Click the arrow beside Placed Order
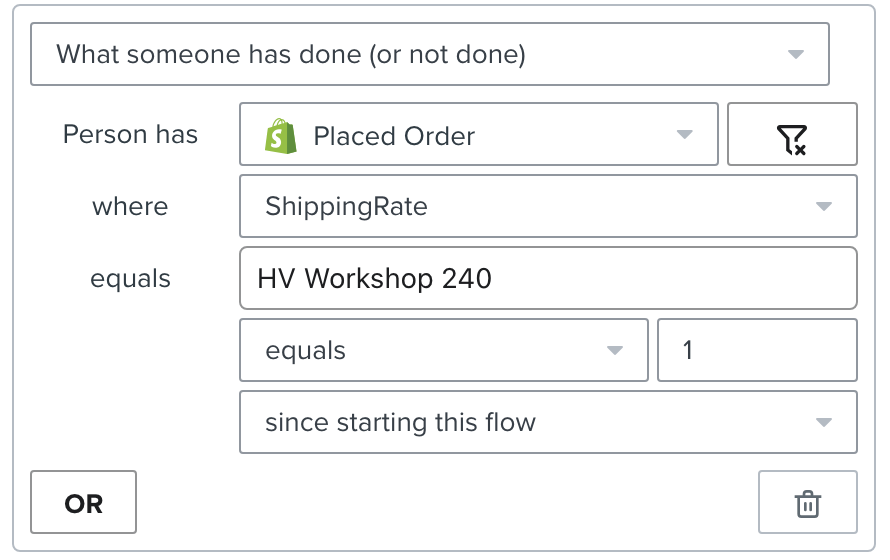Screen dimensions: 890x560 click(685, 134)
